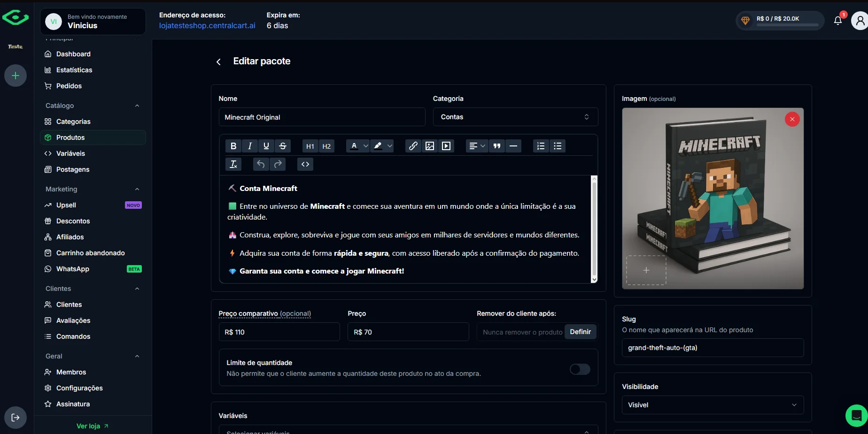The image size is (868, 434).
Task: Add another product image via plus box
Action: [646, 270]
